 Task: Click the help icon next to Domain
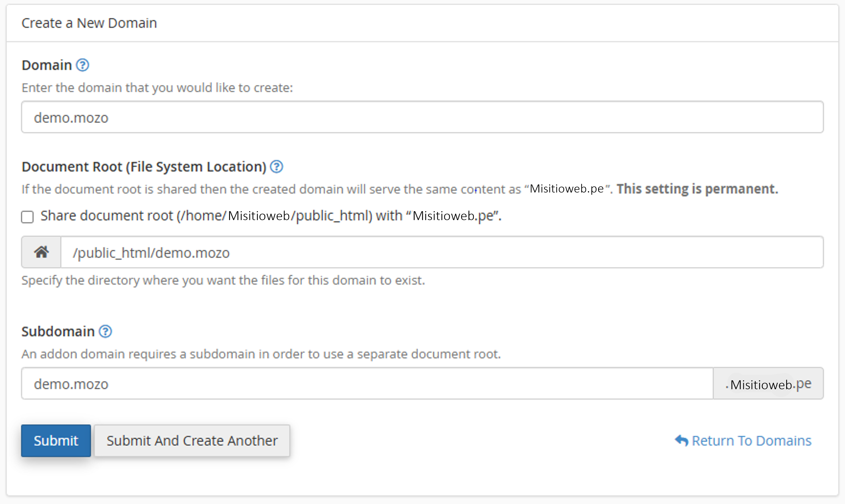coord(82,65)
